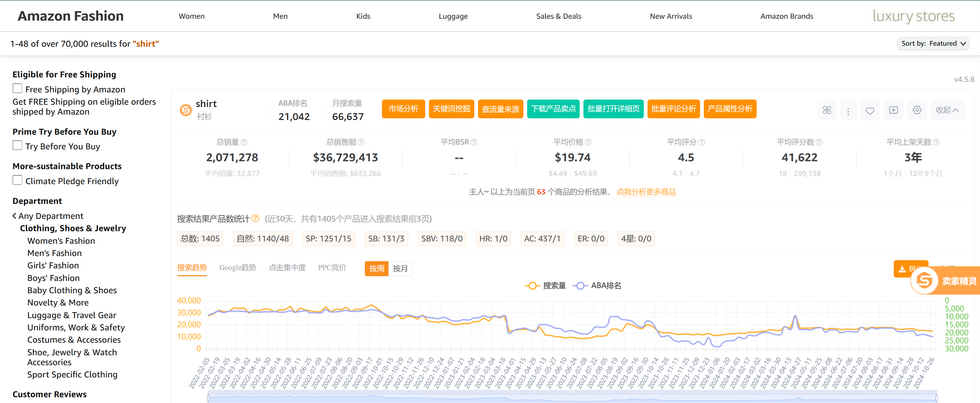
Task: Click the floating 卖家精灵 widget icon
Action: tap(924, 281)
